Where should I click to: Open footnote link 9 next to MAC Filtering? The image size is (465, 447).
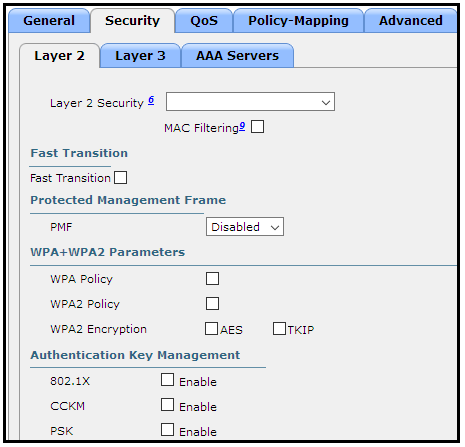[x=242, y=126]
